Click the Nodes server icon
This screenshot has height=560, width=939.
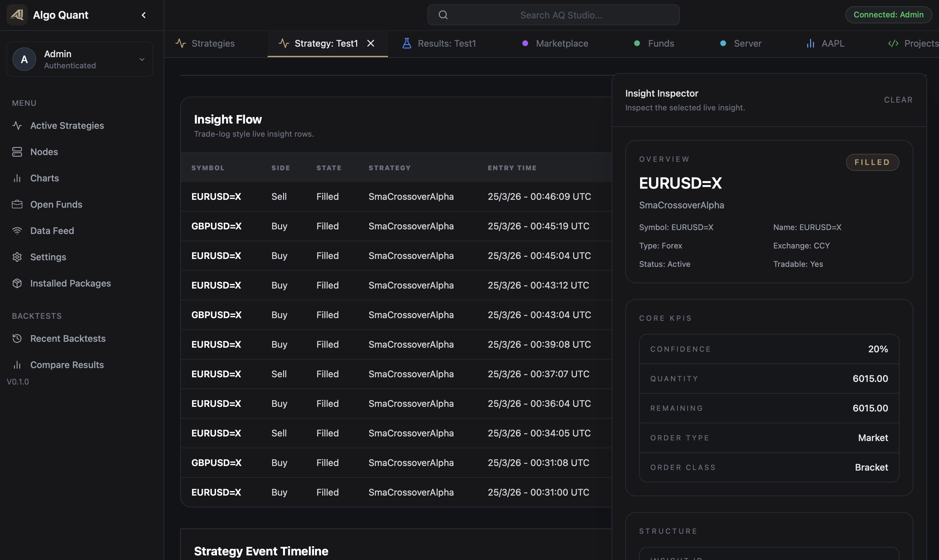17,152
